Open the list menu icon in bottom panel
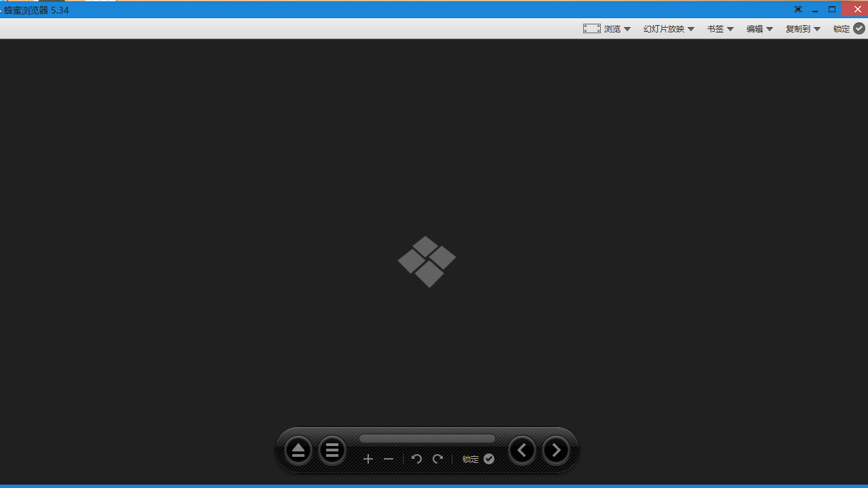 click(332, 451)
